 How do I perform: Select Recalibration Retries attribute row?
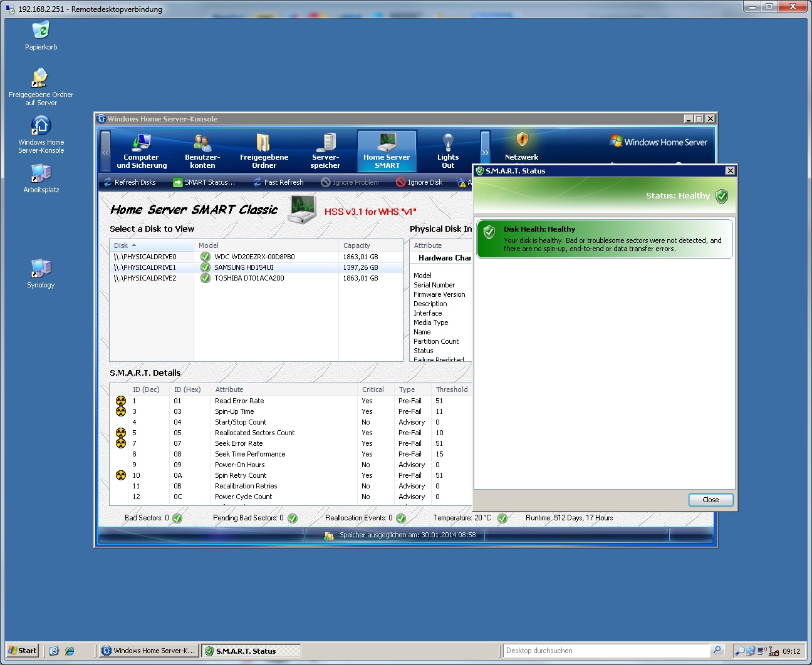pyautogui.click(x=291, y=486)
